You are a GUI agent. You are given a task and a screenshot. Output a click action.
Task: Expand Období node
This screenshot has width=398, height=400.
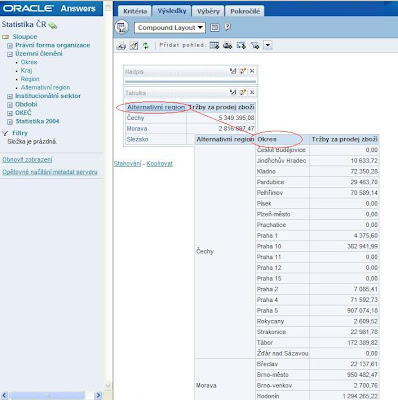point(10,104)
